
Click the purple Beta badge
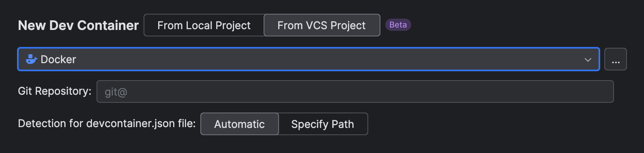pyautogui.click(x=398, y=25)
